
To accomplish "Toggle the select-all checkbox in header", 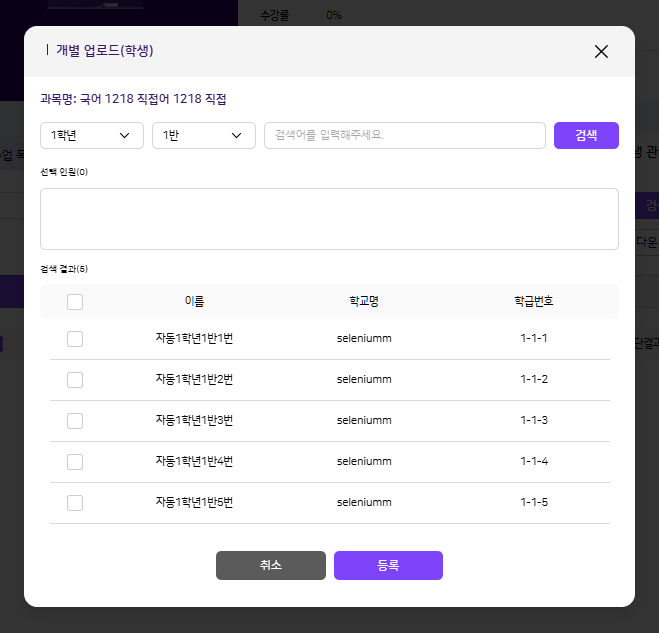I will pos(75,302).
